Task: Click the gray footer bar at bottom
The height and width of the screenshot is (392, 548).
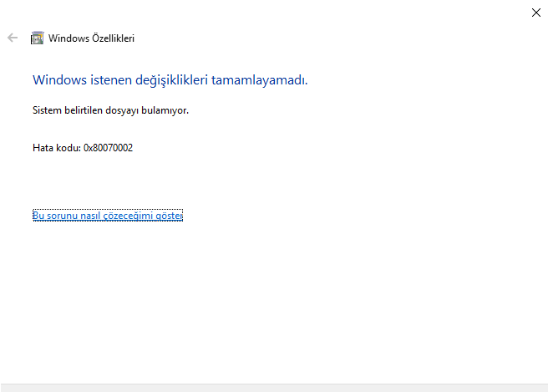Action: click(x=274, y=388)
